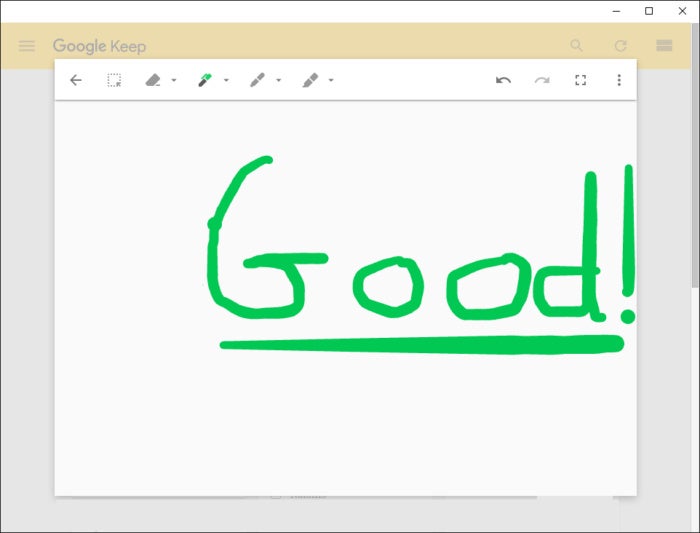This screenshot has height=533, width=700.
Task: Select the Eraser tool
Action: (153, 80)
